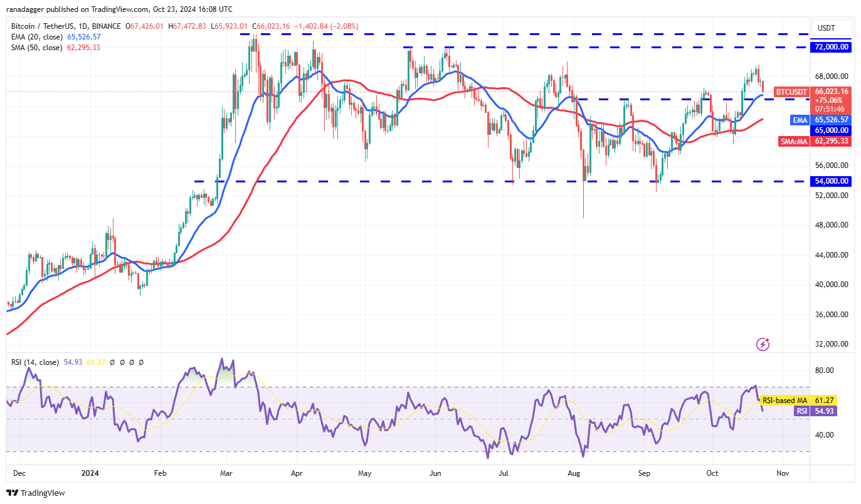Click the purple 54.93 axis value label

point(824,411)
